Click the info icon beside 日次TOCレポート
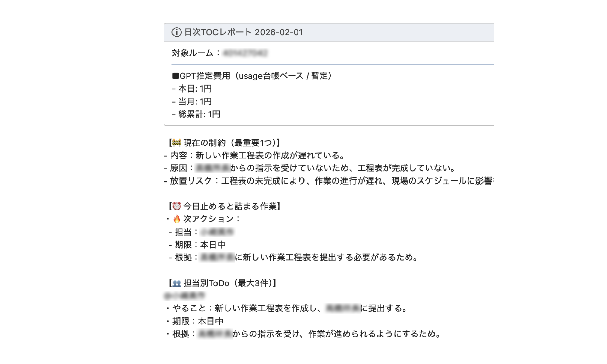The width and height of the screenshot is (607, 364). pyautogui.click(x=177, y=32)
